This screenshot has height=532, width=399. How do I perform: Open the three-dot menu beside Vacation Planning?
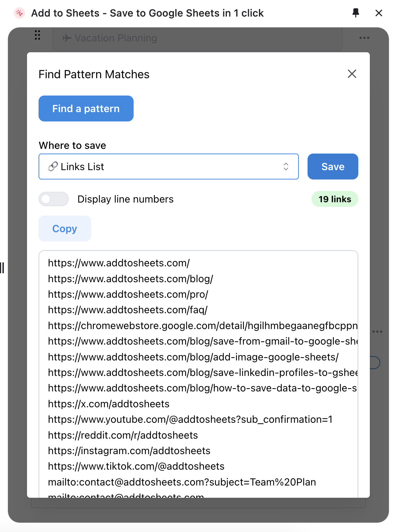(364, 38)
